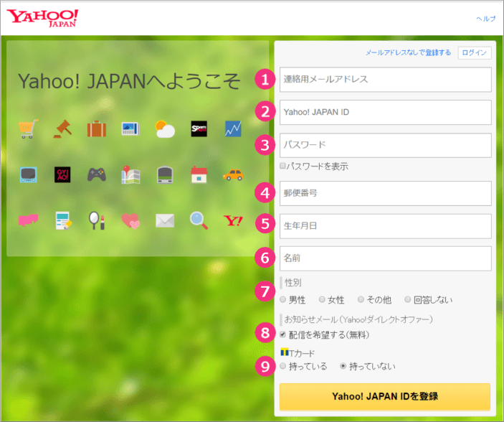Open the ヘルプ link

click(x=485, y=19)
